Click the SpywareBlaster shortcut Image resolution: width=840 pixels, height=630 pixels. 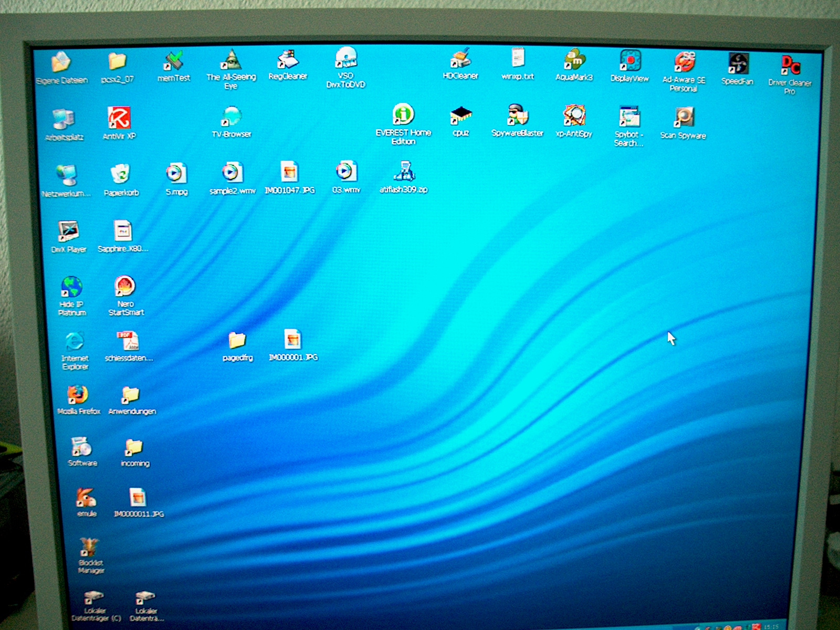517,116
